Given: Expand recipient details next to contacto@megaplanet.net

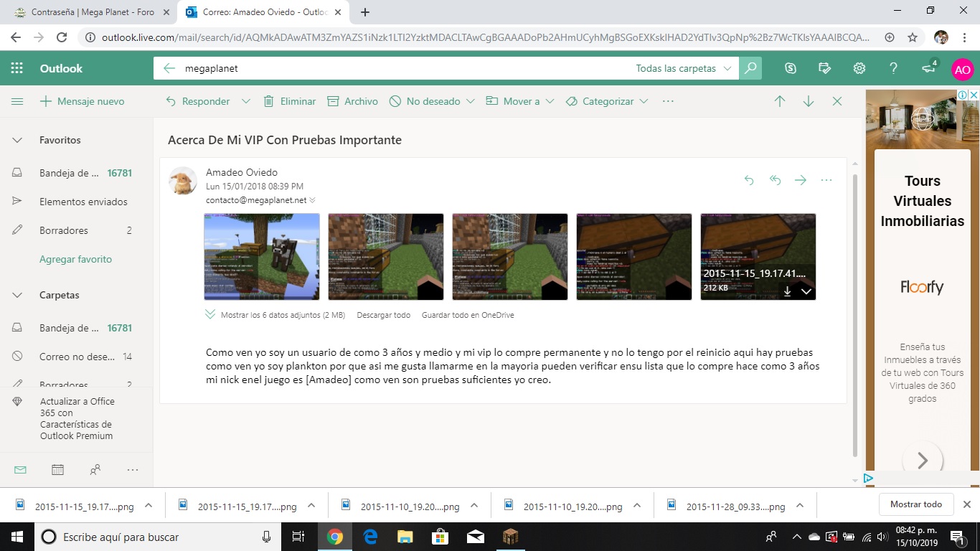Looking at the screenshot, I should click(x=312, y=201).
